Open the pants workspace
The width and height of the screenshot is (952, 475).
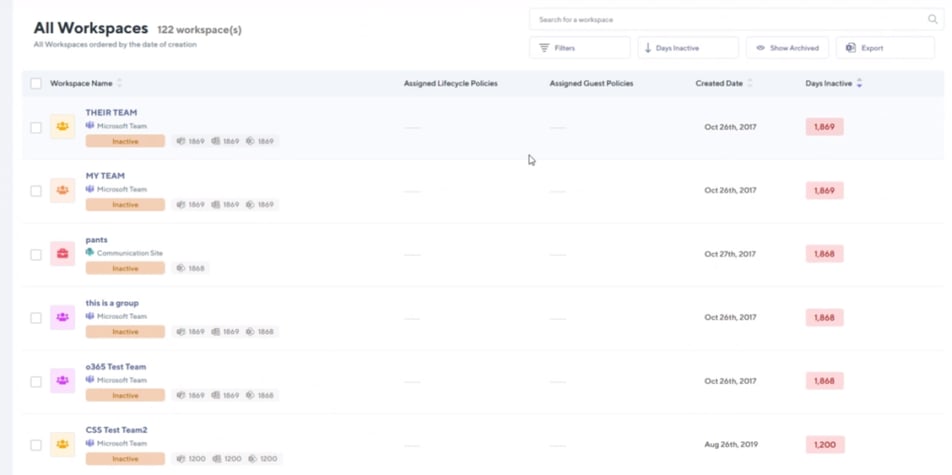click(97, 240)
